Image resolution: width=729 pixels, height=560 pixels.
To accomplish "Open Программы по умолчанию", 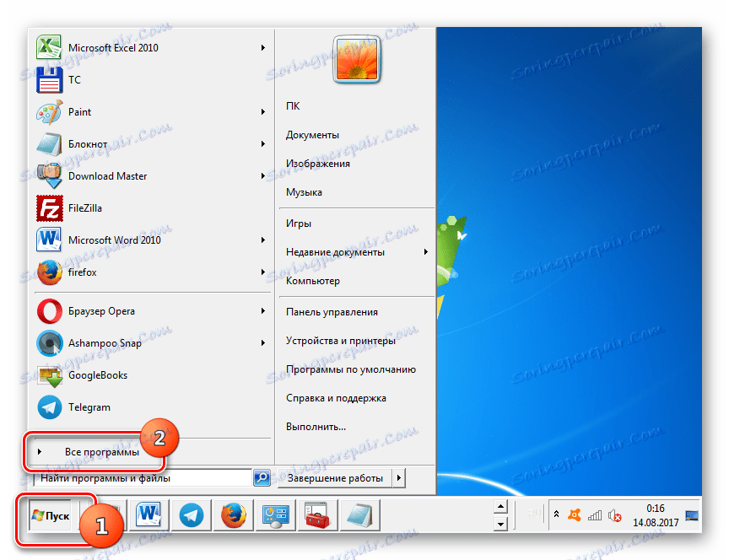I will pos(351,369).
